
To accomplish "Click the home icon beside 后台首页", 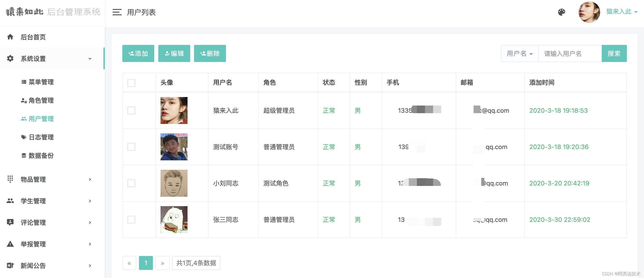I will pyautogui.click(x=10, y=37).
